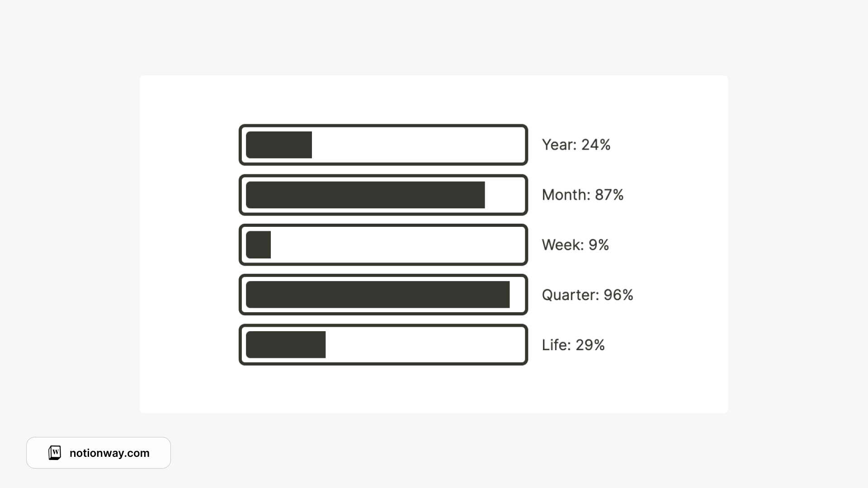This screenshot has height=488, width=868.
Task: Select the Month: 87% label
Action: 583,195
